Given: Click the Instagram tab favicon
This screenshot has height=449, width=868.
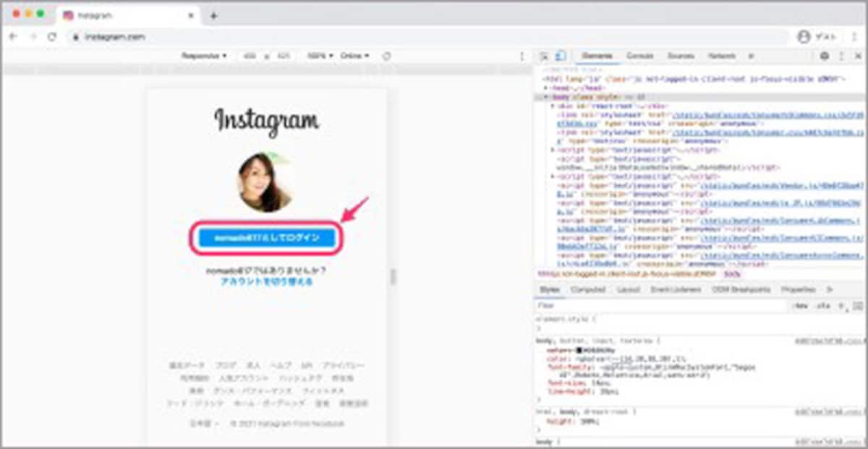Looking at the screenshot, I should tap(68, 15).
